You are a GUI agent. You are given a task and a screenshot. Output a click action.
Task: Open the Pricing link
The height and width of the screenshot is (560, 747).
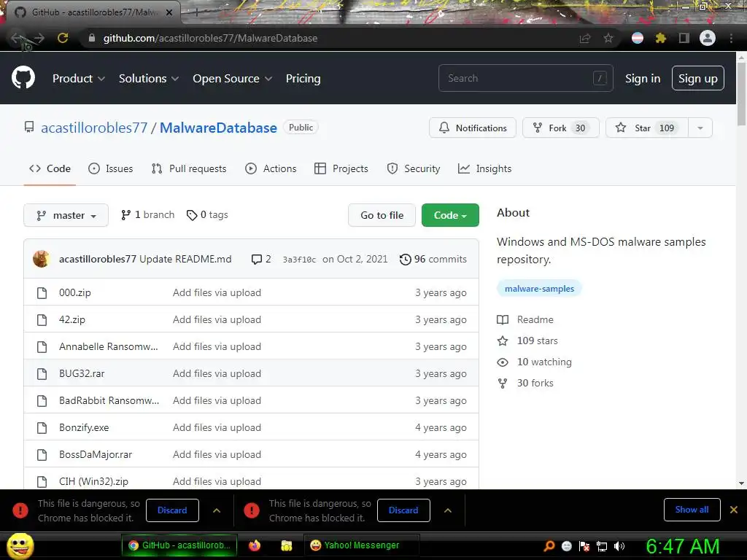tap(303, 79)
